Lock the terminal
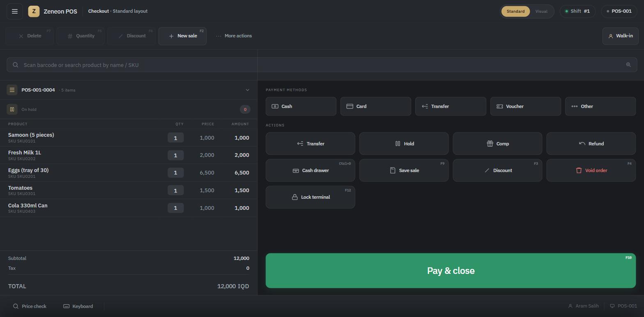 click(310, 197)
